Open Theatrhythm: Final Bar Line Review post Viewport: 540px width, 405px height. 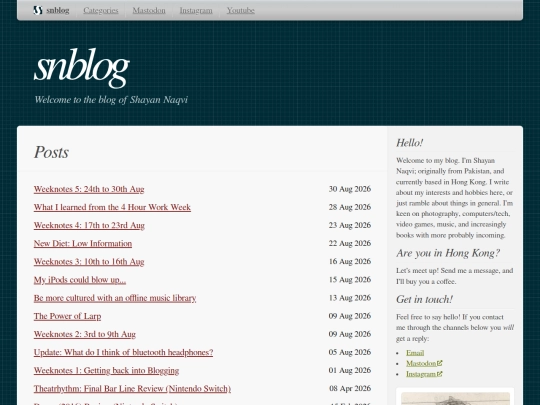coord(132,388)
